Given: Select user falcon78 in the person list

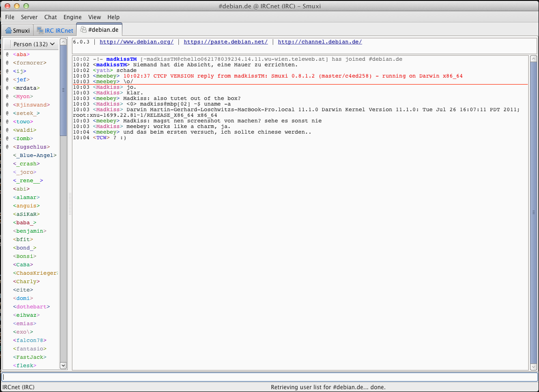Looking at the screenshot, I should [x=30, y=340].
